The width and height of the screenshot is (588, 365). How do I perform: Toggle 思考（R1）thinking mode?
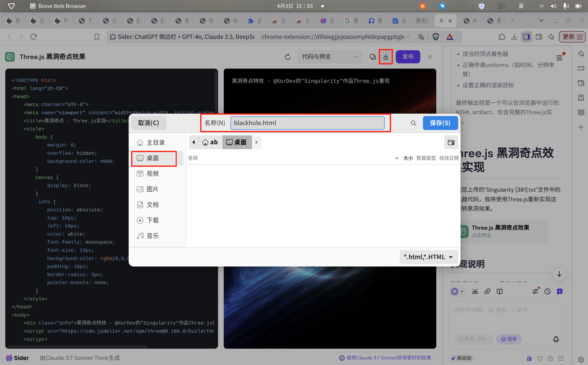(473, 339)
